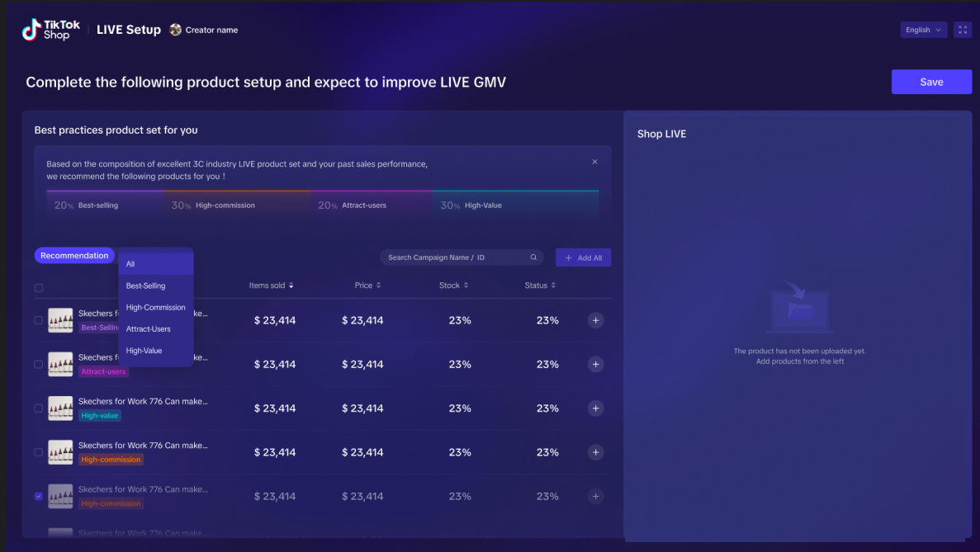Select Best-Selling from the filter menu
980x552 pixels.
(146, 285)
